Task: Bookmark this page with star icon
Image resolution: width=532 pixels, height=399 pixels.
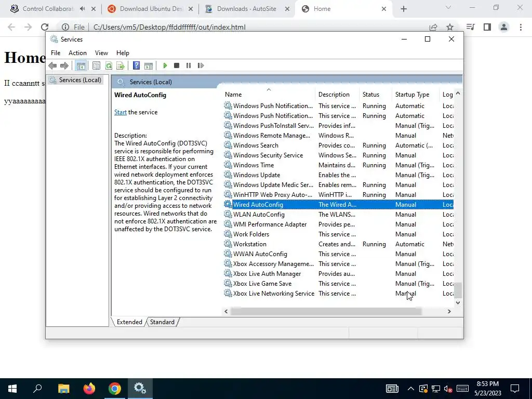Action: (x=450, y=27)
